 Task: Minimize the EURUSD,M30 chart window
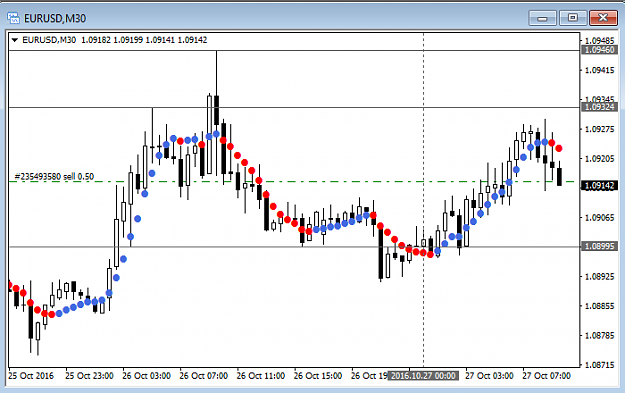click(542, 18)
